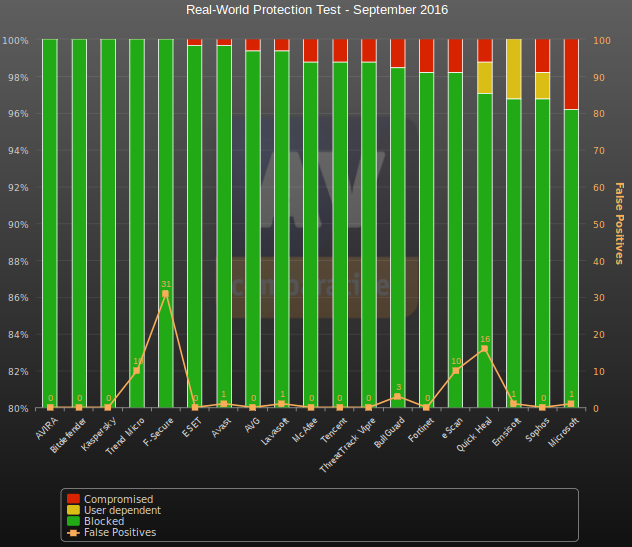The image size is (632, 547).
Task: Click the green Blocked bar for Kaspersky
Action: tap(108, 223)
